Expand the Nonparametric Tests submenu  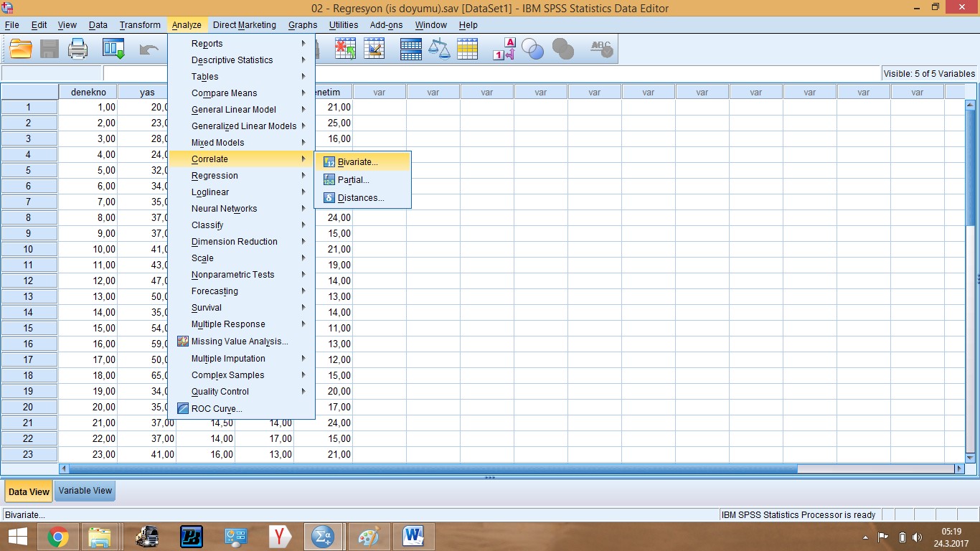tap(241, 275)
